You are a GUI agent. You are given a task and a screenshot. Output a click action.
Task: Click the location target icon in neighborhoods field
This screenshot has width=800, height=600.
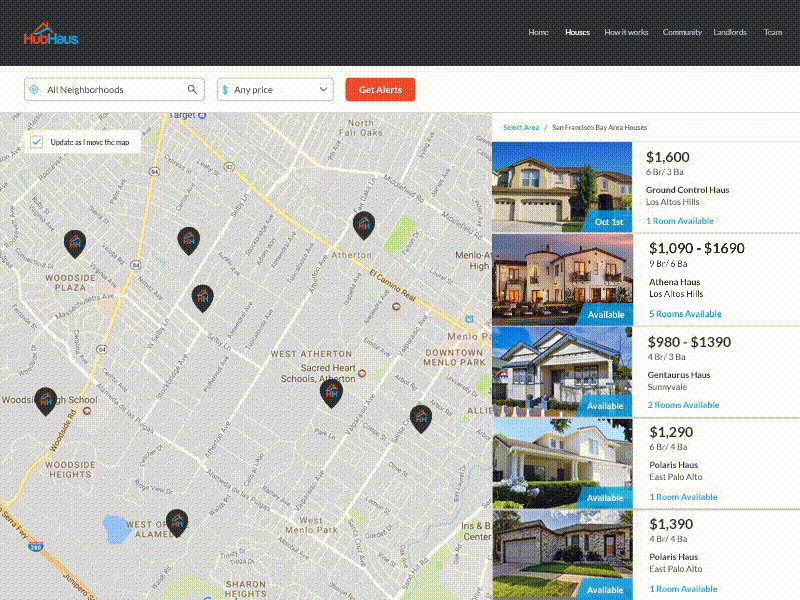coord(34,89)
